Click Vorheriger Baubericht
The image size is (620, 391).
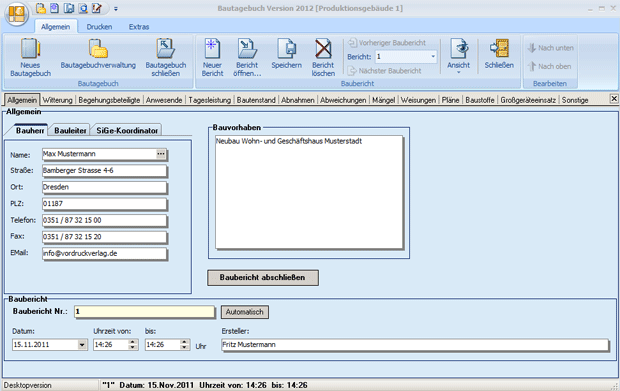coord(387,43)
